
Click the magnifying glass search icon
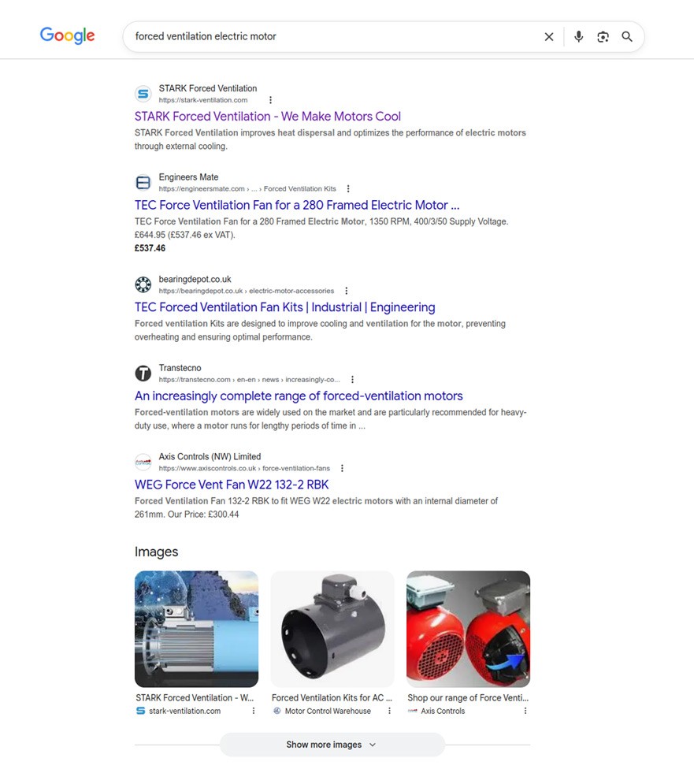627,36
